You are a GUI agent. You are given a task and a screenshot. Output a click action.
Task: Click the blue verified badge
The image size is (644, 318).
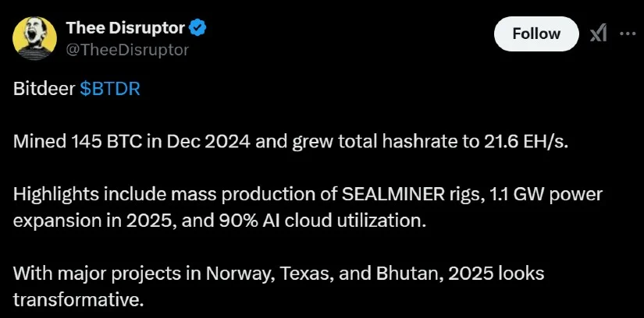click(x=198, y=29)
